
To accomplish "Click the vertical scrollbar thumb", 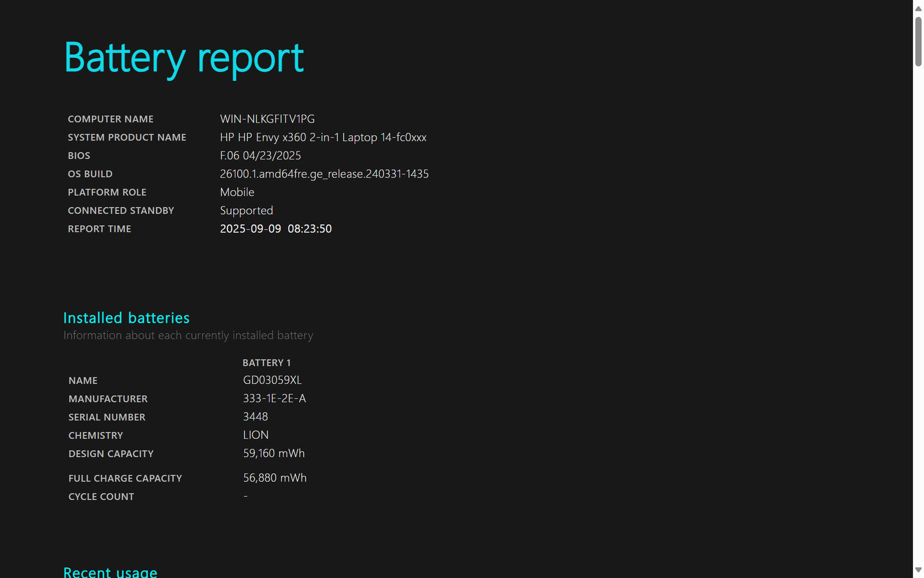I will coord(918,42).
